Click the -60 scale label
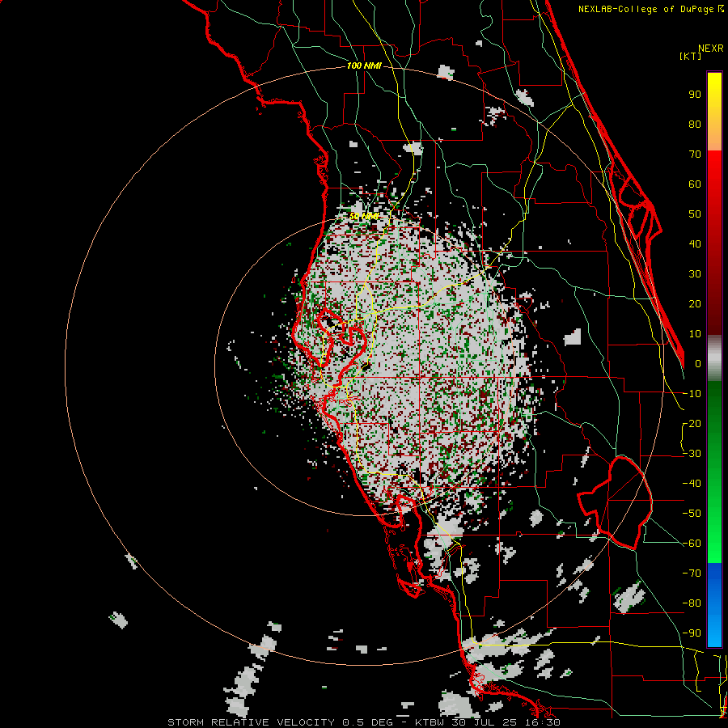728x728 pixels. [692, 544]
